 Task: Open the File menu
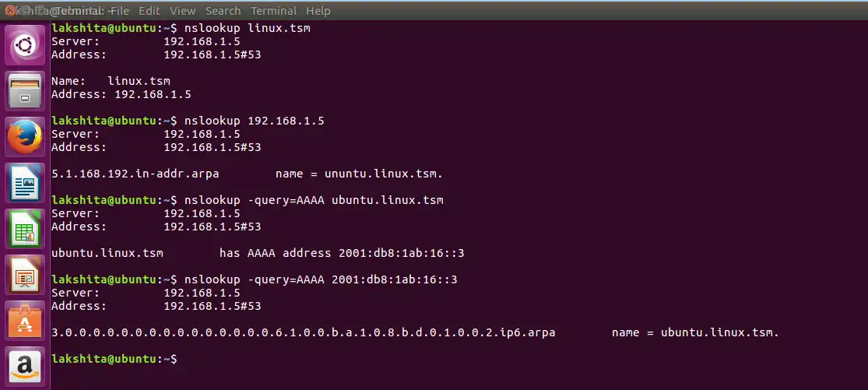(119, 11)
